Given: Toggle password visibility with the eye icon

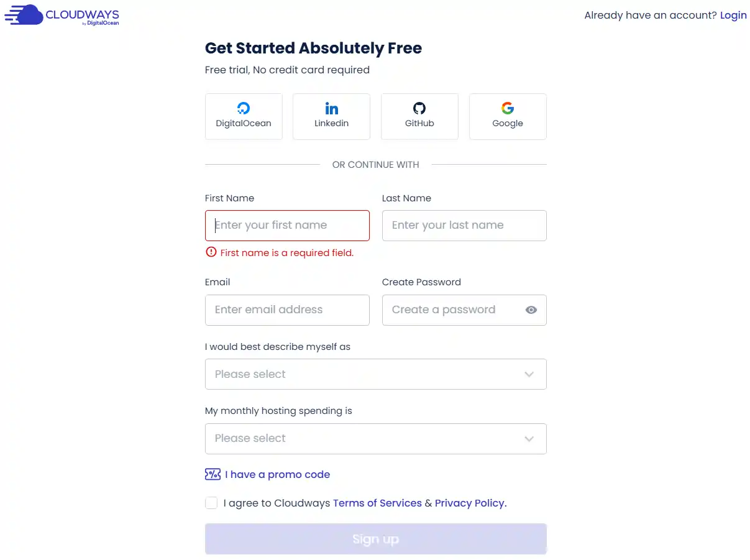Looking at the screenshot, I should [531, 310].
